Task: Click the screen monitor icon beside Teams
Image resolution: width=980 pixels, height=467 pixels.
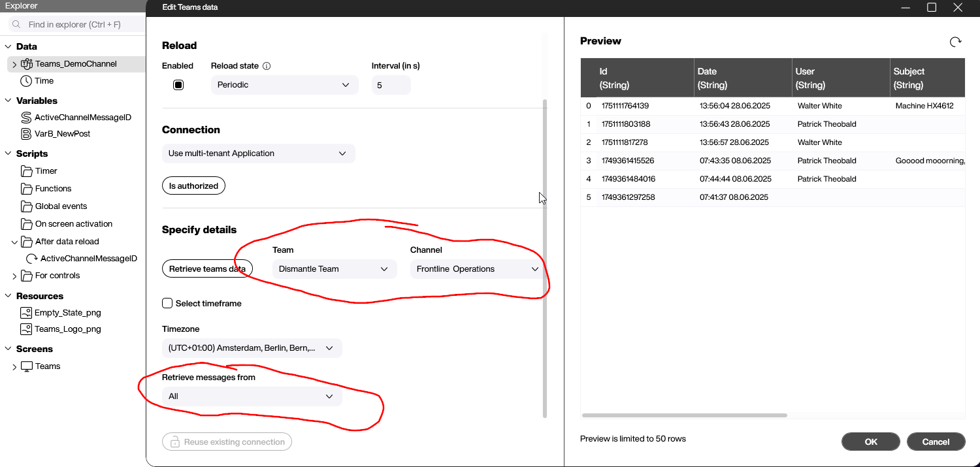Action: [x=27, y=366]
